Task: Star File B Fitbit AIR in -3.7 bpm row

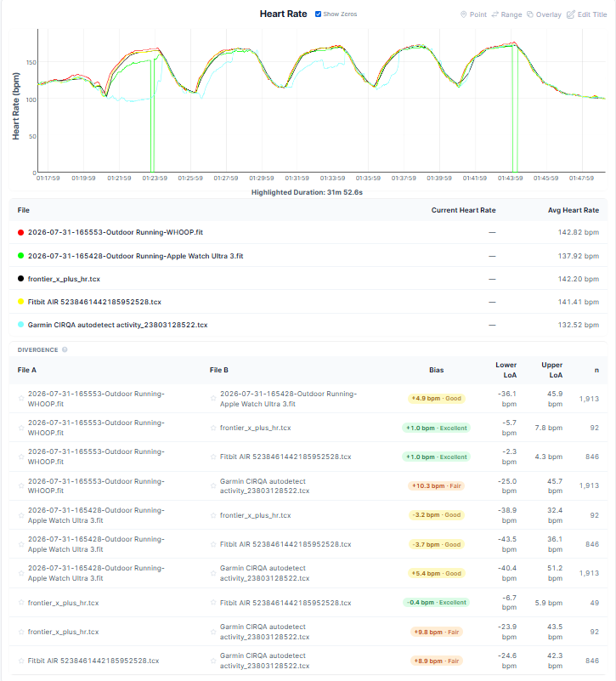Action: click(x=213, y=544)
